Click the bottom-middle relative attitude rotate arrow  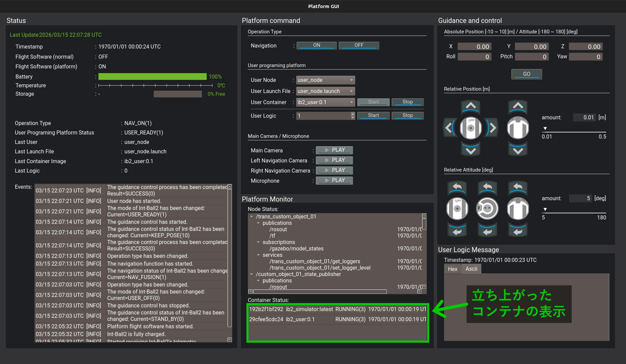coord(487,231)
